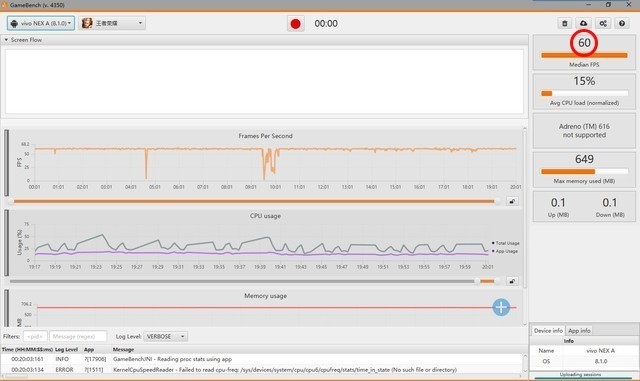This screenshot has width=640, height=381.
Task: Expand the VERBOSE log level dropdown
Action: [x=165, y=336]
